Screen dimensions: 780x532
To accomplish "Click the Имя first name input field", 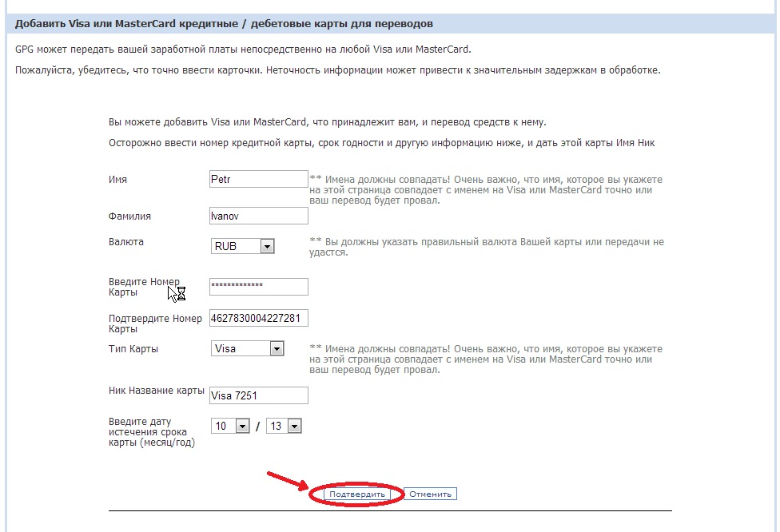I will [259, 179].
